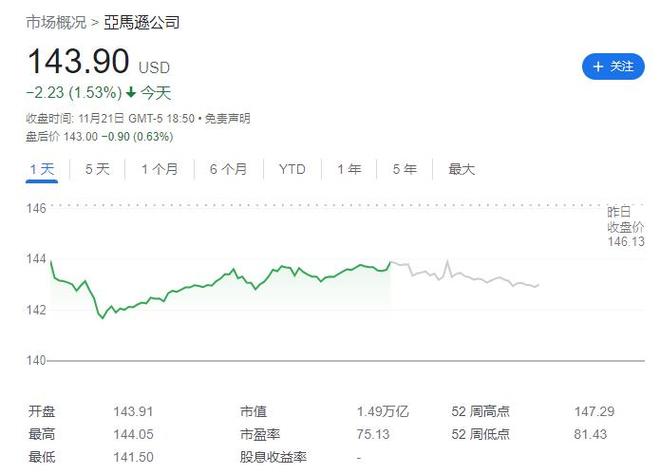
Task: Click the 143.90 current price
Action: [x=78, y=62]
